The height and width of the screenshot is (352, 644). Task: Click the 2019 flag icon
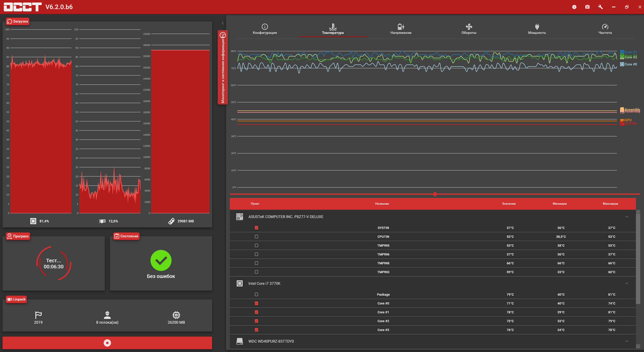tap(38, 315)
